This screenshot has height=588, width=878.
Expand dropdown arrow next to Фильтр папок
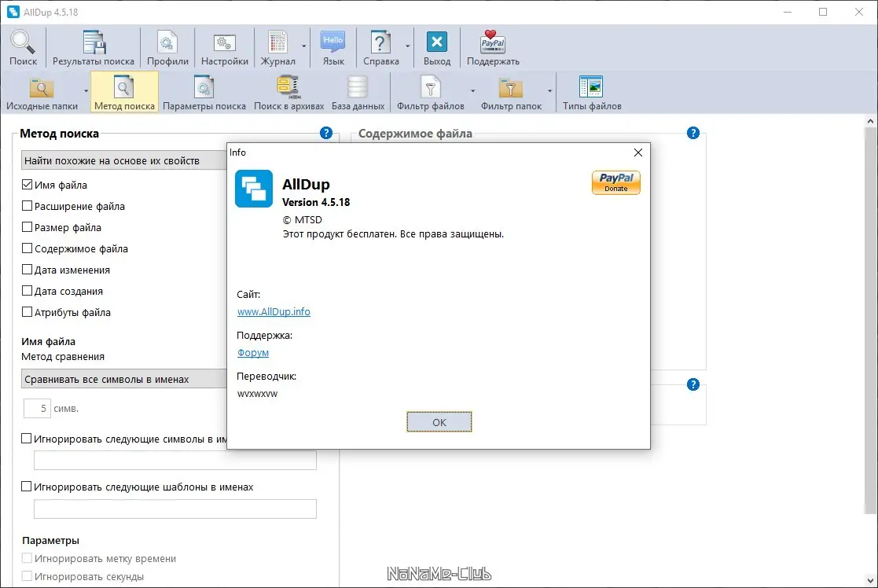[x=550, y=90]
